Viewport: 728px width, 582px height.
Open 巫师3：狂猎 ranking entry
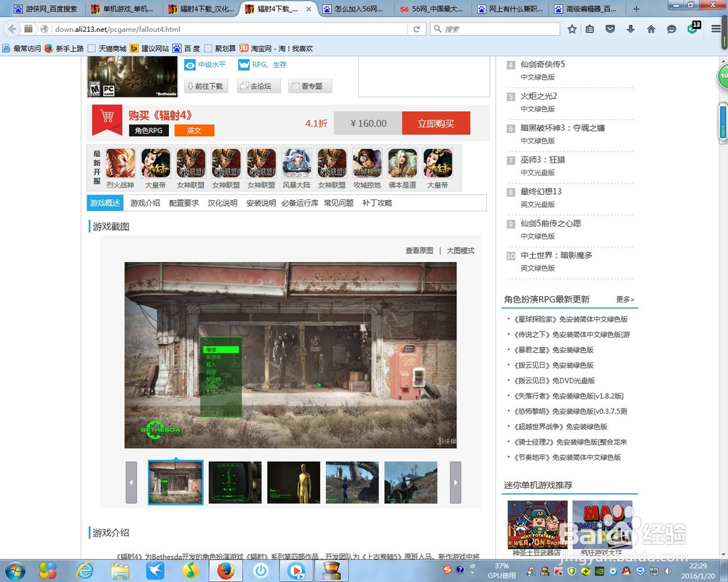pyautogui.click(x=542, y=159)
